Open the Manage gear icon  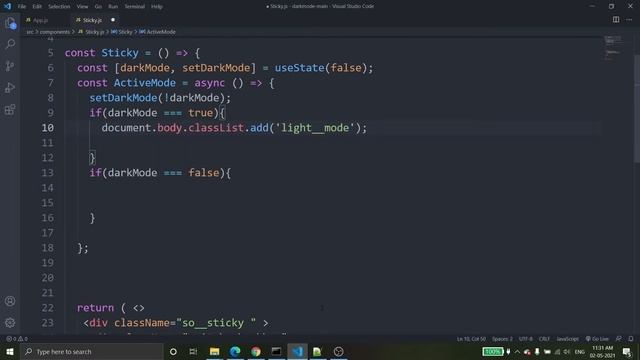10,322
